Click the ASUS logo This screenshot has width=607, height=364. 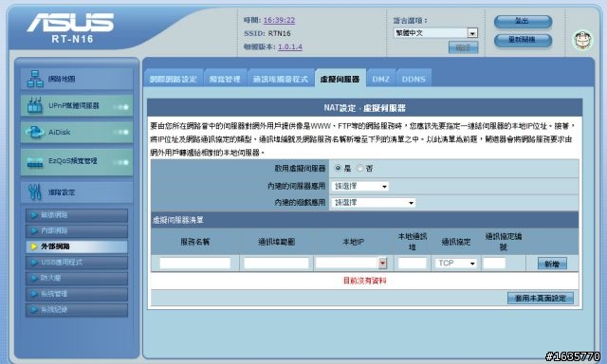(70, 23)
